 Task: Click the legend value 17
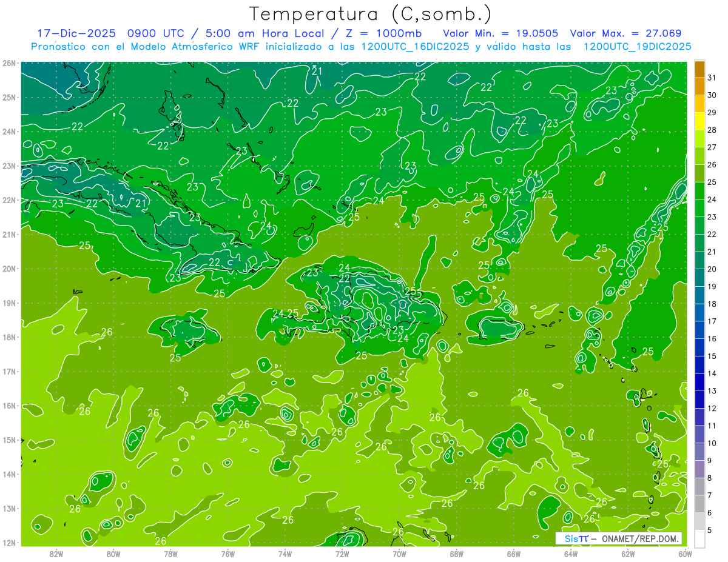(712, 321)
